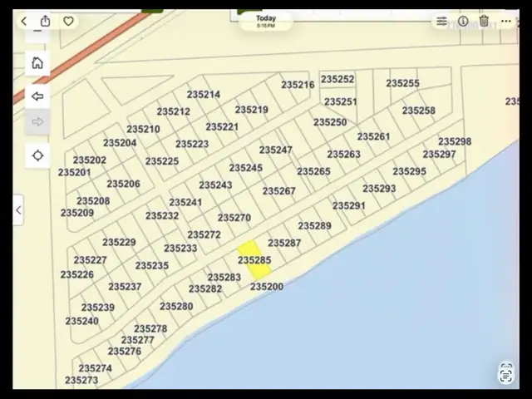Click parcel label 235280

point(176,307)
